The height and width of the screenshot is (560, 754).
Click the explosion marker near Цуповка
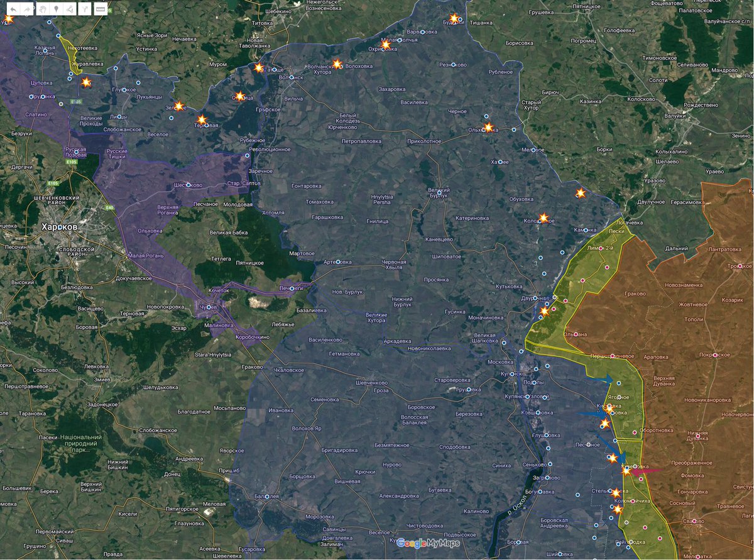click(87, 82)
